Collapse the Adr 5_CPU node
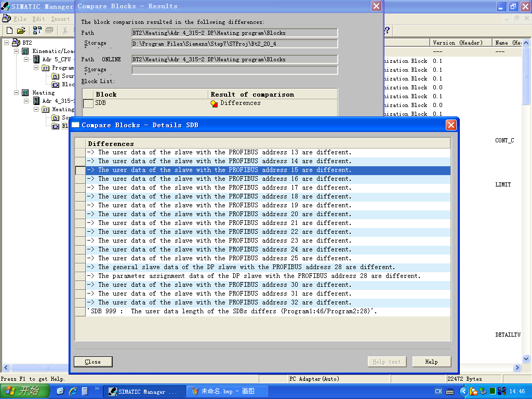 [x=26, y=59]
